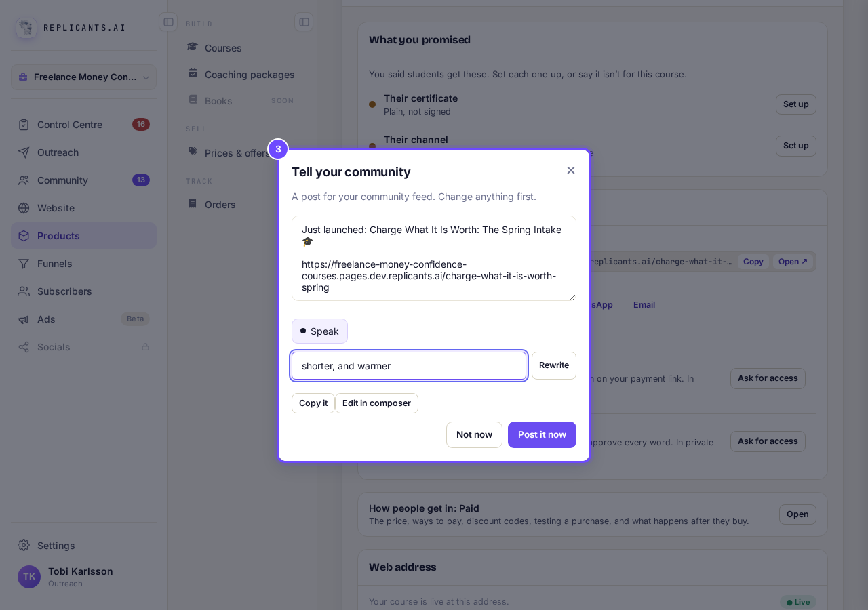Click the Rewrite button
The image size is (868, 610).
pos(554,365)
